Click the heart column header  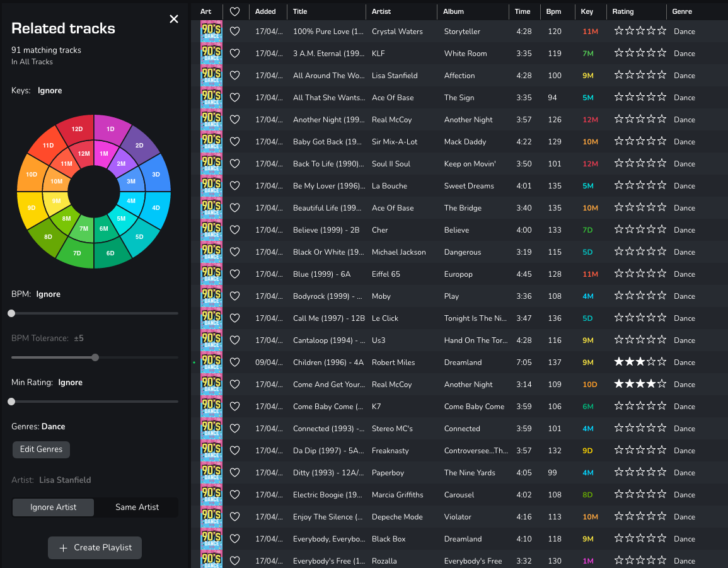pyautogui.click(x=235, y=11)
